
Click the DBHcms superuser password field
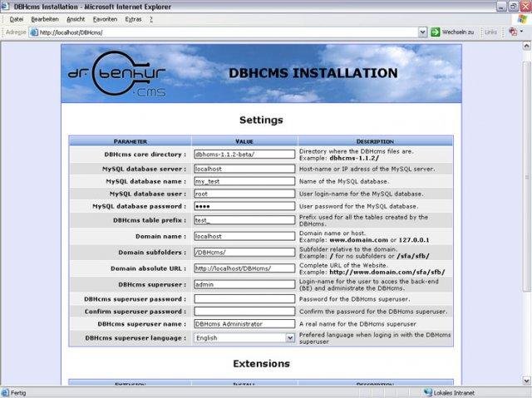(244, 299)
